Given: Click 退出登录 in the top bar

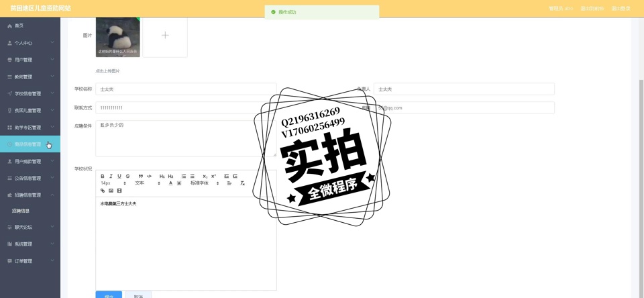Looking at the screenshot, I should [x=621, y=9].
